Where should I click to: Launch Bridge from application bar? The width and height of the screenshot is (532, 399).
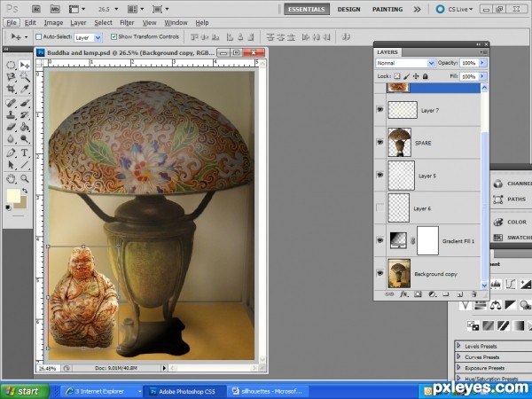tap(36, 9)
